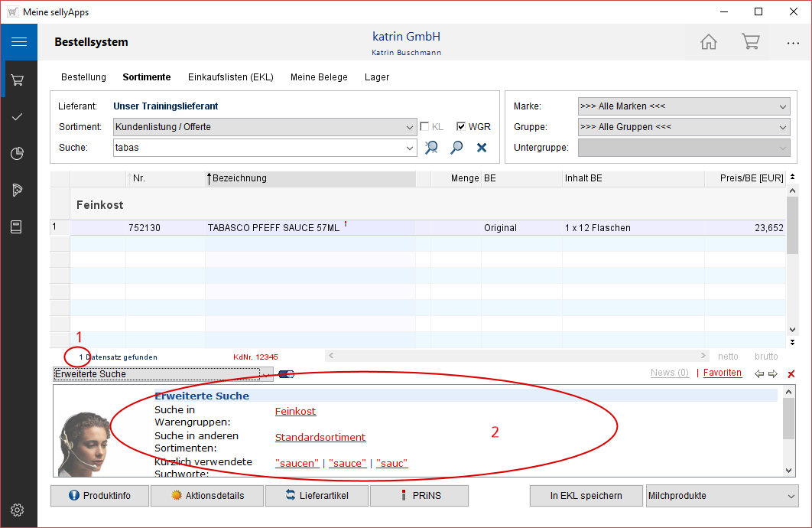Switch to the Einkaufslisten (EKL) tab
Image resolution: width=812 pixels, height=528 pixels.
tap(230, 77)
